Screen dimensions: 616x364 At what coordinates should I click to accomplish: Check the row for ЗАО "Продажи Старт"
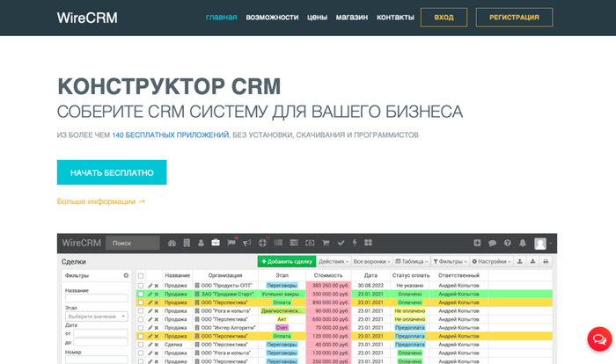pyautogui.click(x=141, y=295)
